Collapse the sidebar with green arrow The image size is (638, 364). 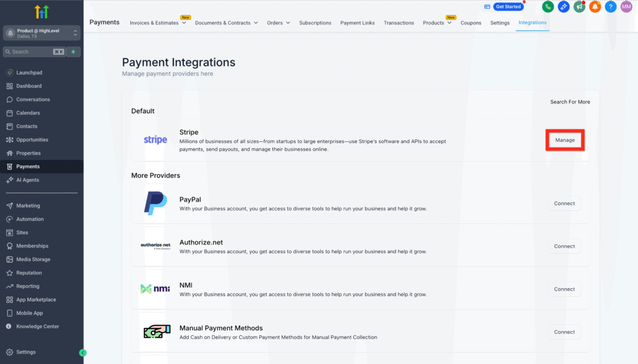point(82,353)
